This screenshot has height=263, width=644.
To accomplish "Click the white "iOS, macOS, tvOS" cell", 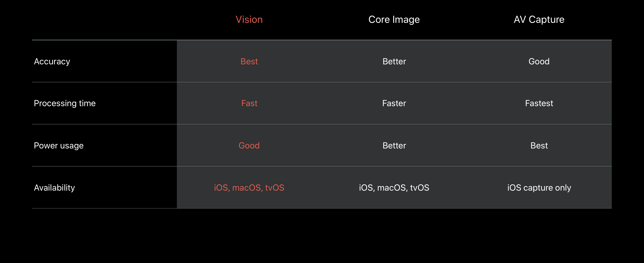I will point(394,188).
